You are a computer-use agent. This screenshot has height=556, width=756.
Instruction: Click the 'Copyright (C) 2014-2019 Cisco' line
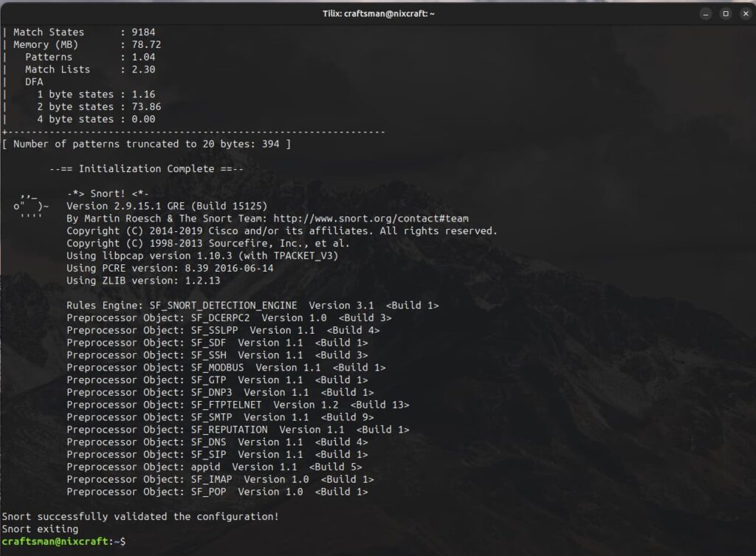281,231
